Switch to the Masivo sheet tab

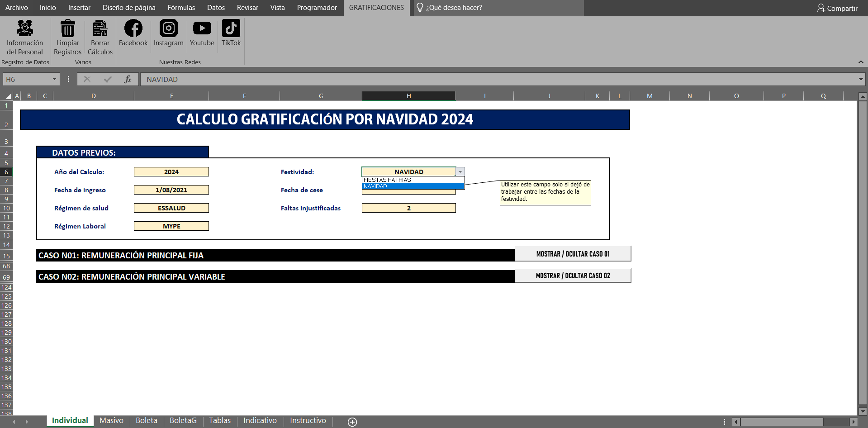(x=111, y=420)
